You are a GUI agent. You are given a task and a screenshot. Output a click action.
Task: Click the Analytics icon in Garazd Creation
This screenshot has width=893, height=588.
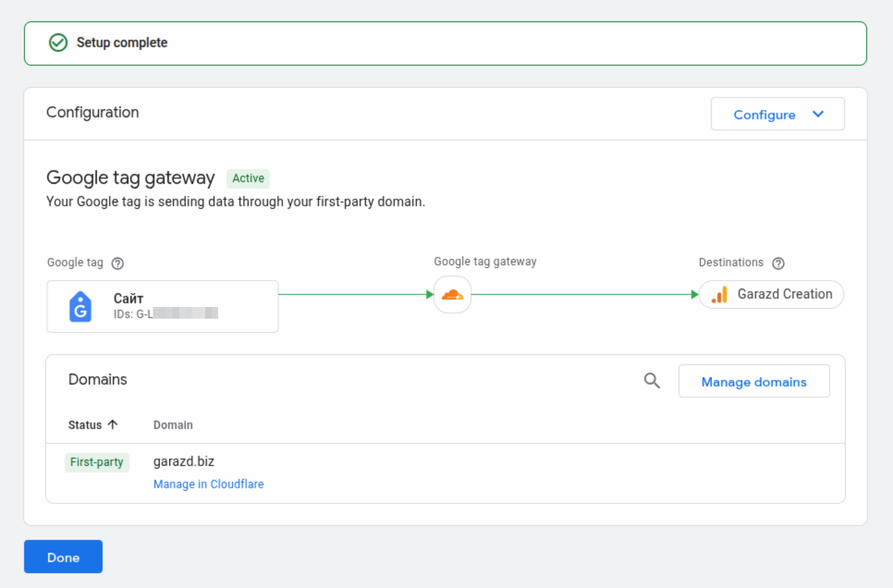click(719, 295)
